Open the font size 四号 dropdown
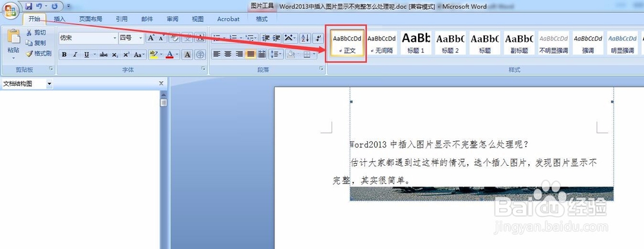 pos(141,38)
